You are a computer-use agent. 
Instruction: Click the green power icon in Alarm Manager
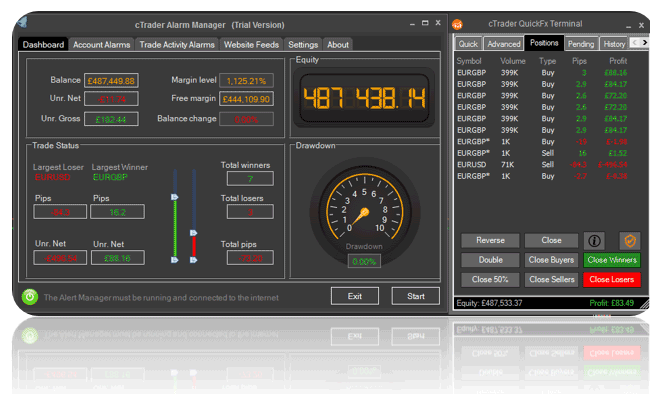[30, 297]
